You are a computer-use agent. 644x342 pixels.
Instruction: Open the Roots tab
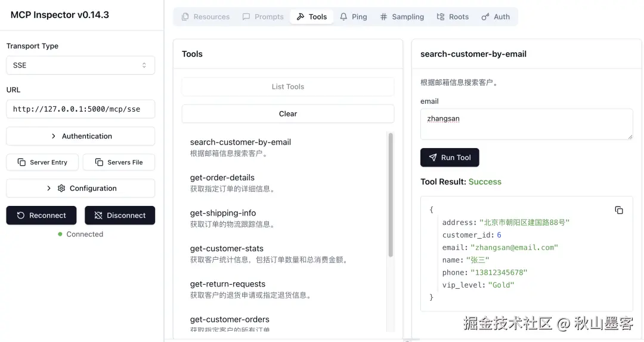(453, 17)
